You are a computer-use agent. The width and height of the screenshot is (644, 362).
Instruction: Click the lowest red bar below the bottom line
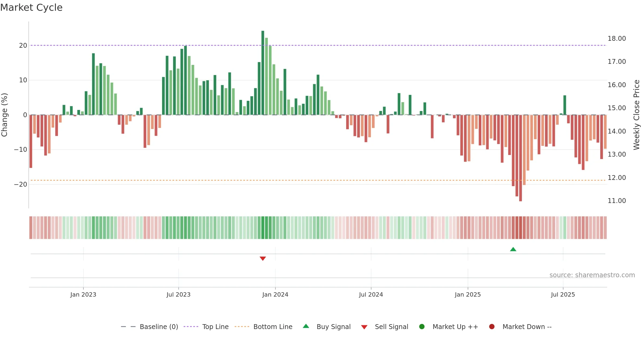[521, 158]
